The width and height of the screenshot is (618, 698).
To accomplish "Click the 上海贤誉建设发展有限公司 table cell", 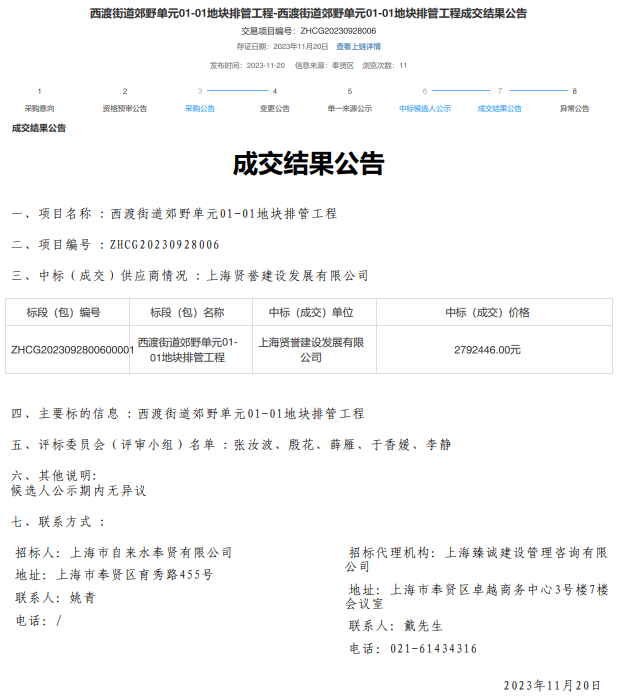I will point(310,350).
